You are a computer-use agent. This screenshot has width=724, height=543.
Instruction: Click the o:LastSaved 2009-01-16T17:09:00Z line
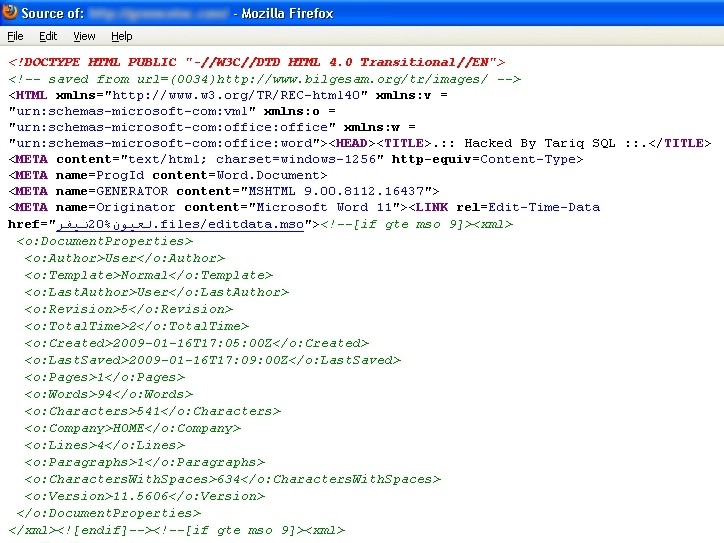213,360
